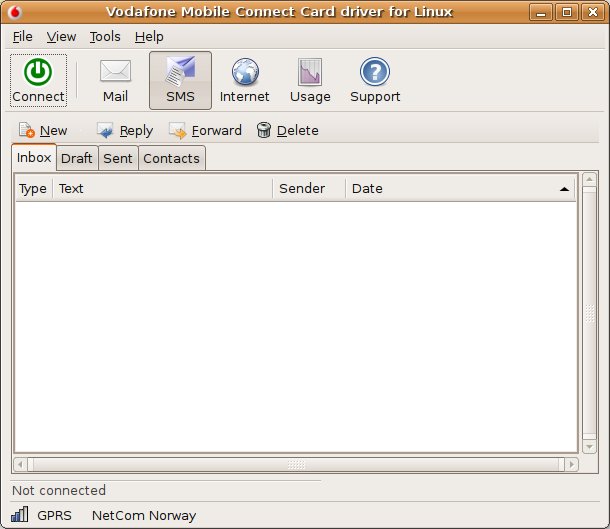Viewport: 610px width, 529px height.
Task: Click the vertical scrollbar thumb
Action: point(589,313)
